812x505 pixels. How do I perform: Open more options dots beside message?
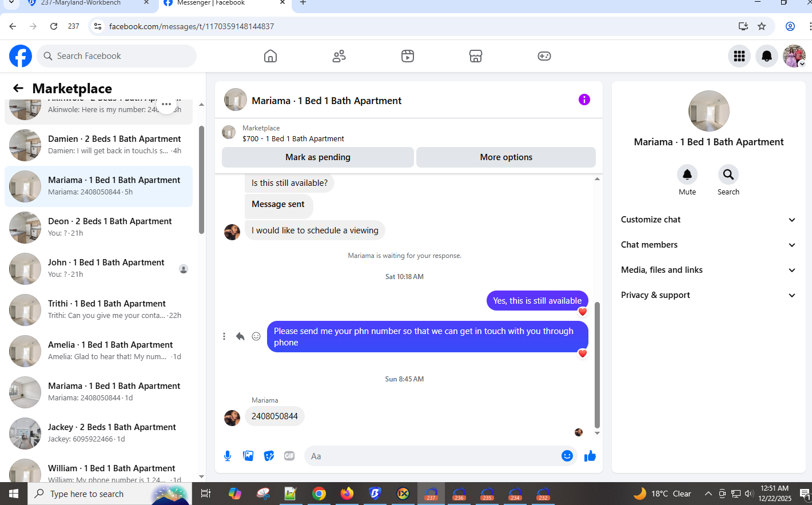(x=224, y=336)
